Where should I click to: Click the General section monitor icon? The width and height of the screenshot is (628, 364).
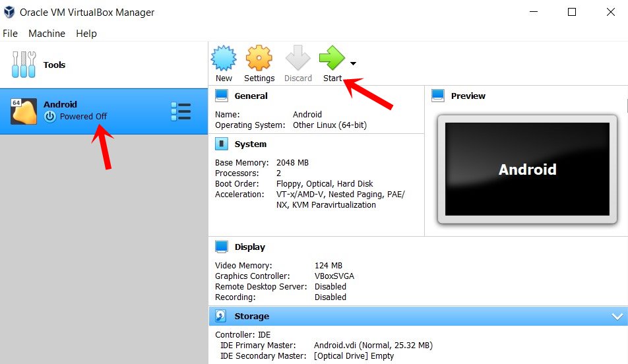(x=222, y=96)
